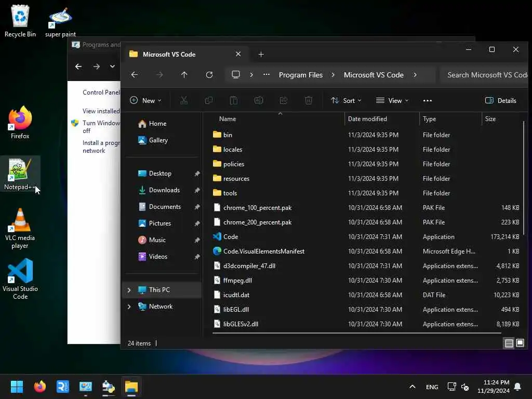Select the Microsoft VS Code tab
The image size is (532, 399).
185,54
